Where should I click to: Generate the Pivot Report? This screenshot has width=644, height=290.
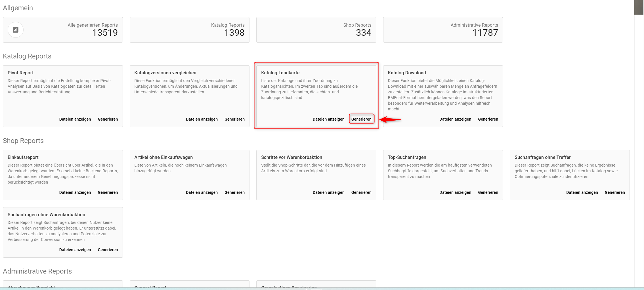tap(108, 119)
